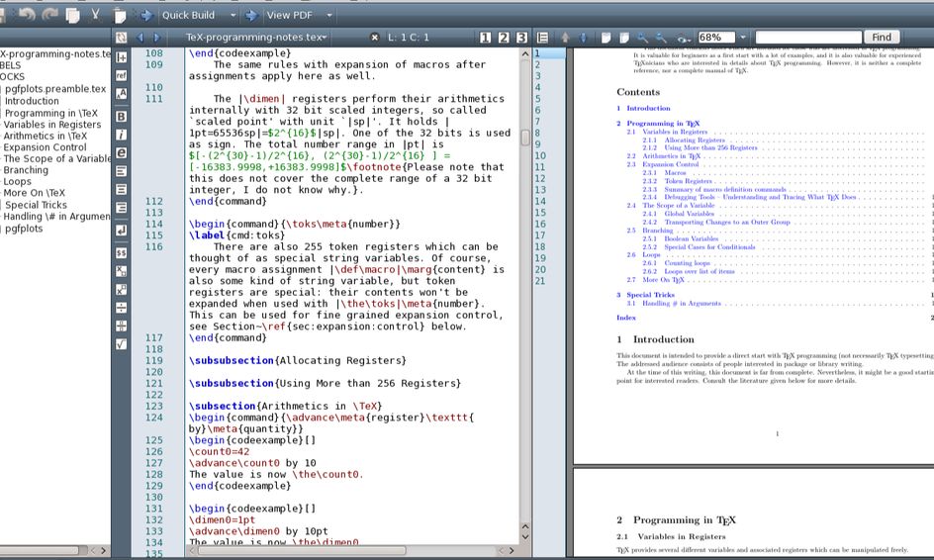Screen dimensions: 934x560
Task: Apply bold with the B icon
Action: pyautogui.click(x=121, y=116)
